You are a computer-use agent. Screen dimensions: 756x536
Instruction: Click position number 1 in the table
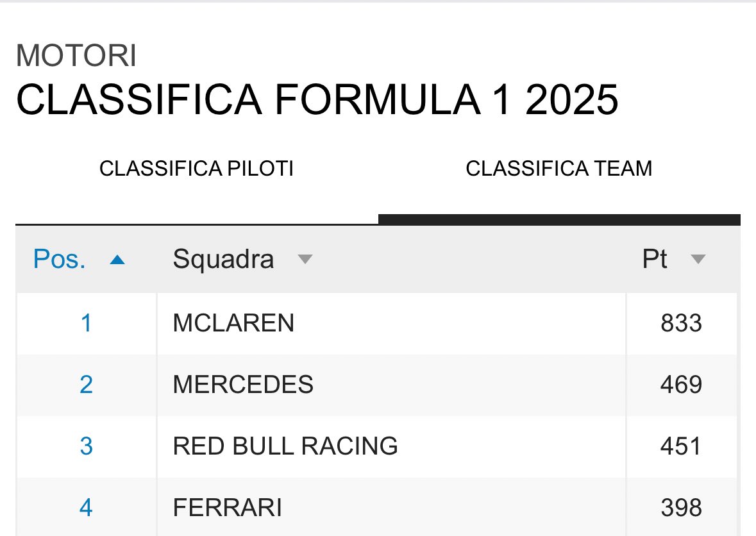[87, 323]
